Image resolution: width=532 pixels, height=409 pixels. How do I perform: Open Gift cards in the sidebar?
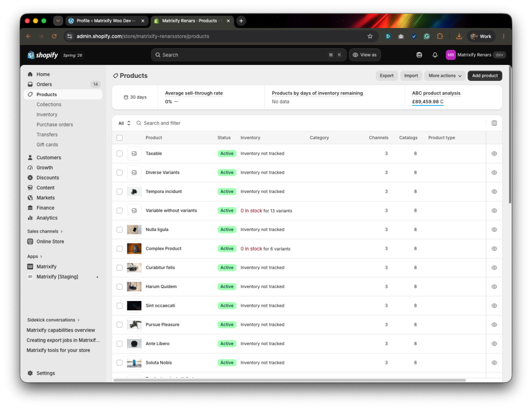[x=47, y=145]
